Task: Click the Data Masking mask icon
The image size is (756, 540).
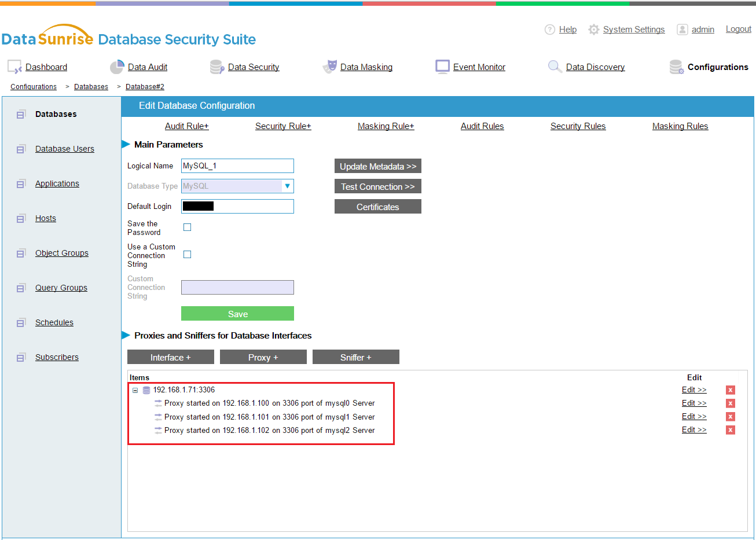Action: [x=330, y=67]
